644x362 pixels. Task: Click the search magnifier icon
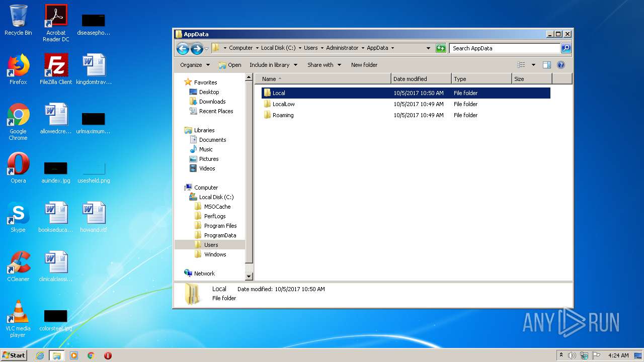(x=566, y=48)
